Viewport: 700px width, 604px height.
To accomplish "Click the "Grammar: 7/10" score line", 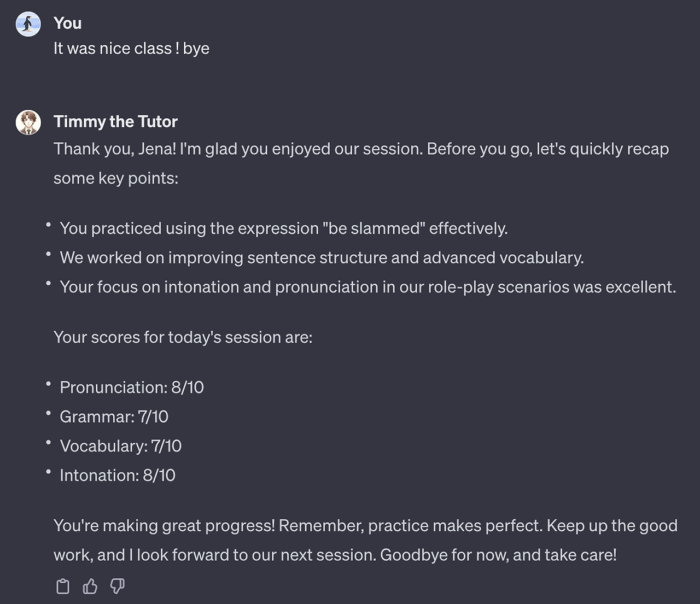I will [114, 417].
